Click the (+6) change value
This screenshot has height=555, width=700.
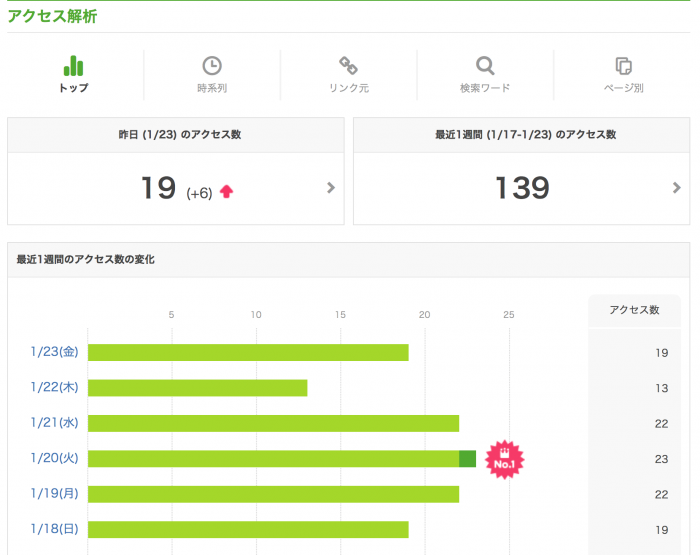coord(199,193)
